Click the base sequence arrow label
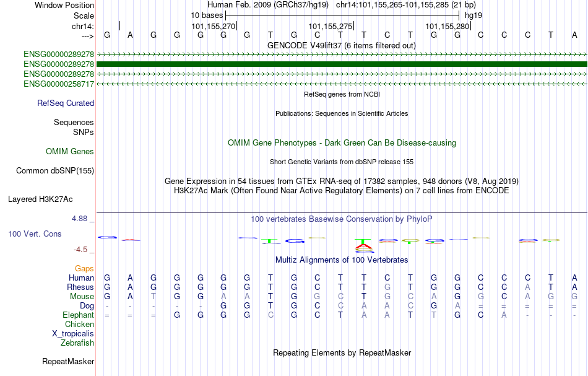 pos(88,36)
